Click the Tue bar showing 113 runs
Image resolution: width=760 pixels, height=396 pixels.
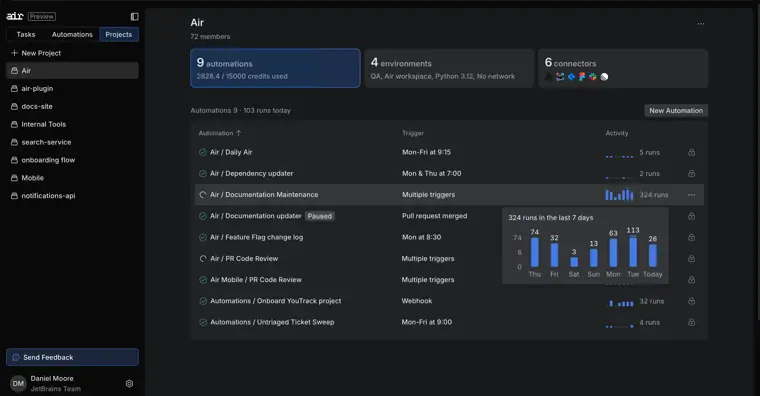pyautogui.click(x=633, y=251)
